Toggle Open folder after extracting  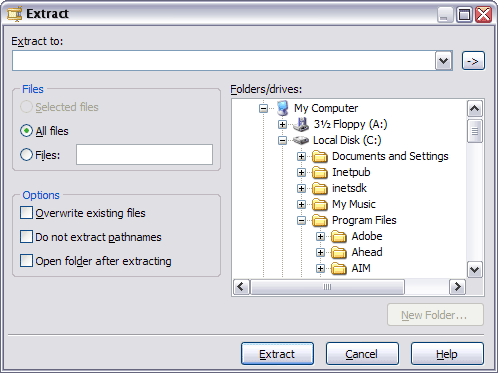coord(26,261)
